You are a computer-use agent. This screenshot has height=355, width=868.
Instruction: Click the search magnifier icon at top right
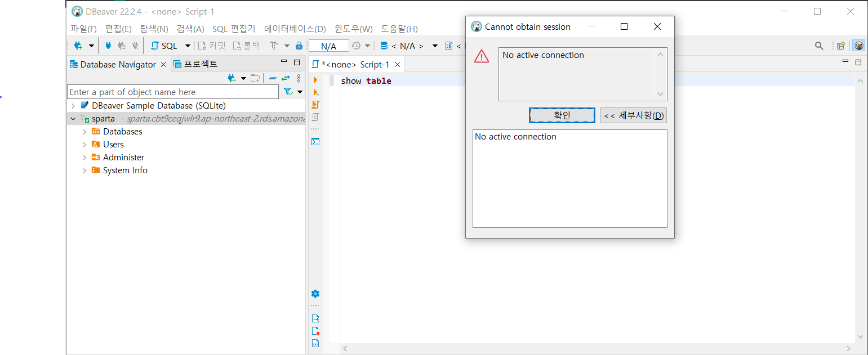click(x=819, y=46)
